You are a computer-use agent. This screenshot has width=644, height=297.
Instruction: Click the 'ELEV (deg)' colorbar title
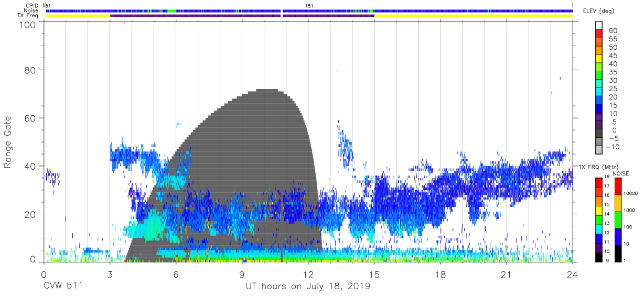pos(599,11)
